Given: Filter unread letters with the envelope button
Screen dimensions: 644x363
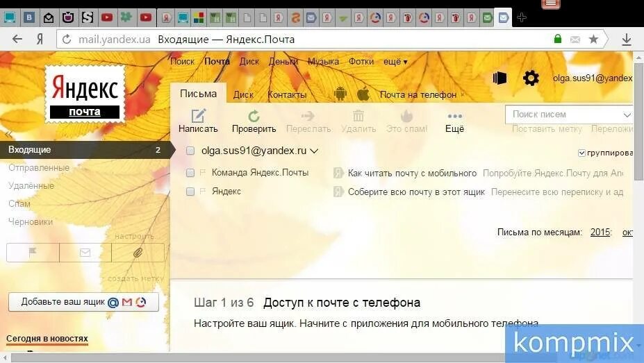Looking at the screenshot, I should [85, 252].
